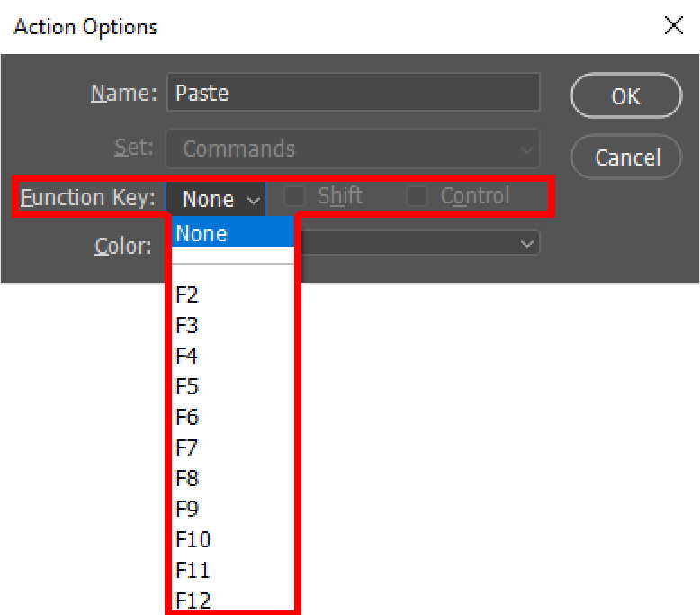Click the Cancel button
This screenshot has width=700, height=615.
click(x=626, y=158)
